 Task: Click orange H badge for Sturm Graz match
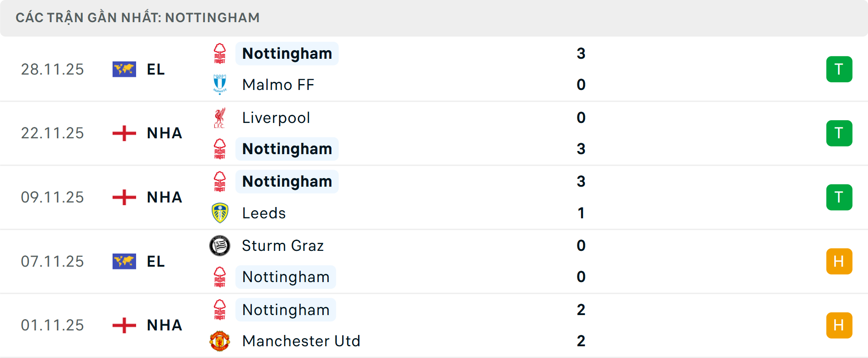pos(839,261)
